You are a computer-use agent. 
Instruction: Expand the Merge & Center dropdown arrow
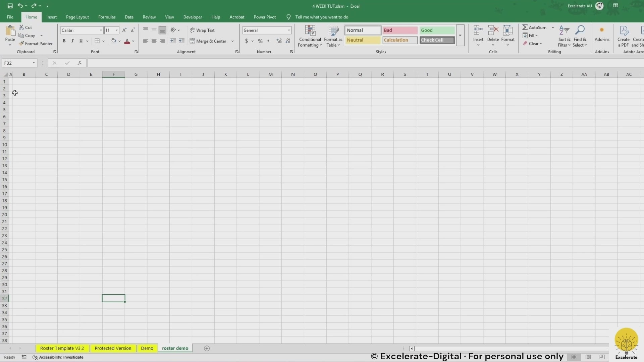[x=232, y=41]
